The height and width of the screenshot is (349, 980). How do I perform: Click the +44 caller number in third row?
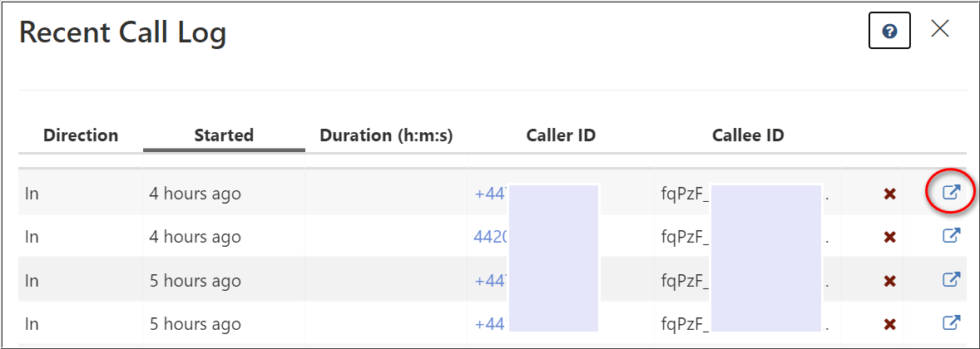click(492, 281)
